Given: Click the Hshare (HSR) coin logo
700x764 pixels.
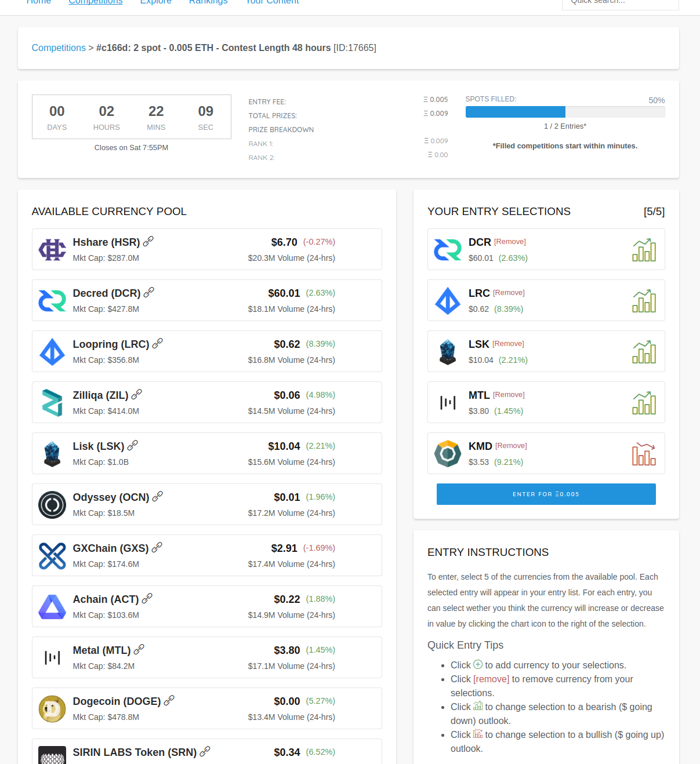Looking at the screenshot, I should tap(52, 249).
